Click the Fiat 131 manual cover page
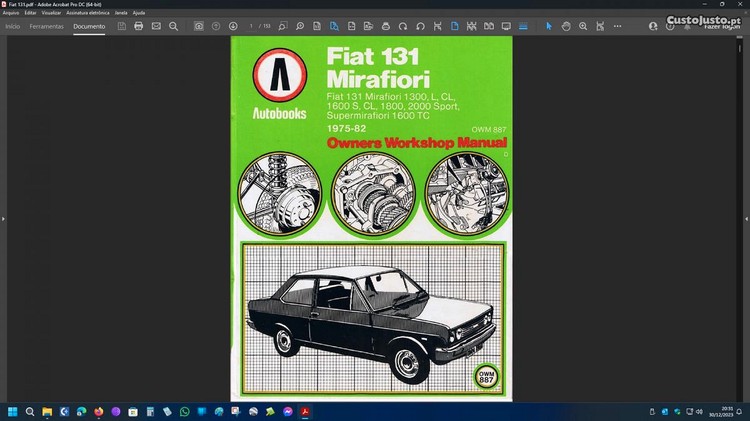The width and height of the screenshot is (750, 421). [371, 218]
